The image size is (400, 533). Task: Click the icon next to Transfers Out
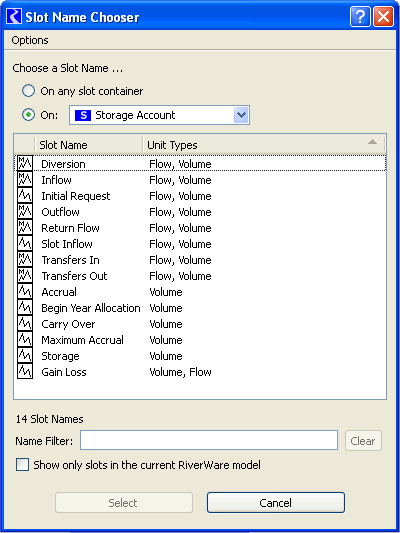(x=25, y=275)
